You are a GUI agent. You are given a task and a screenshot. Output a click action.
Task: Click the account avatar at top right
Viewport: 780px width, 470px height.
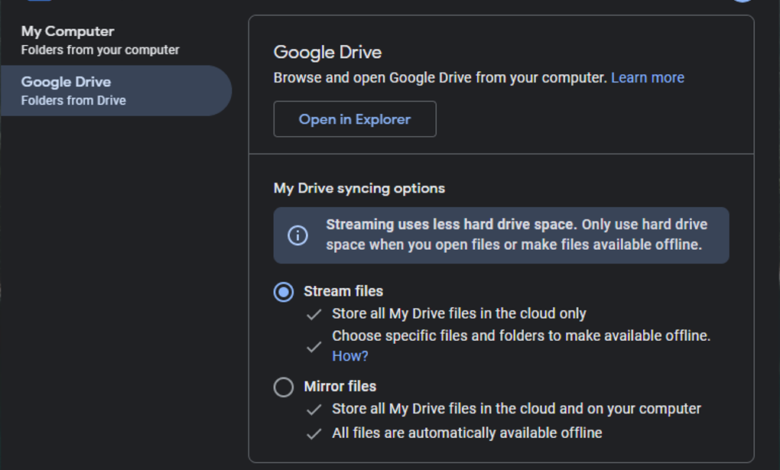click(x=740, y=2)
